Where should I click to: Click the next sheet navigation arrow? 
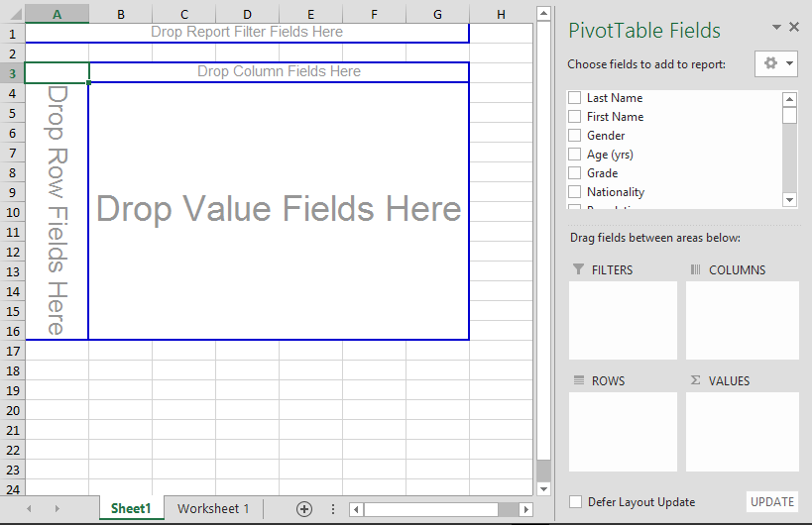pos(57,509)
